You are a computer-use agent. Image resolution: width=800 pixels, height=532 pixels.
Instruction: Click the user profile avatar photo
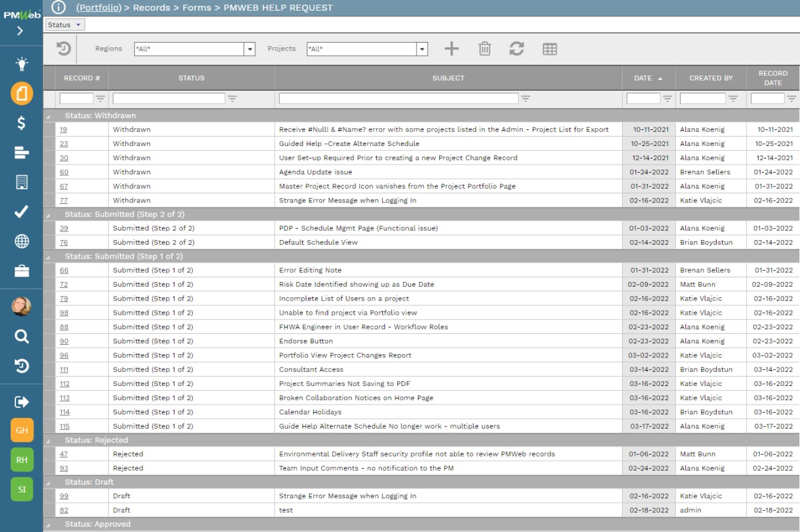[x=22, y=307]
